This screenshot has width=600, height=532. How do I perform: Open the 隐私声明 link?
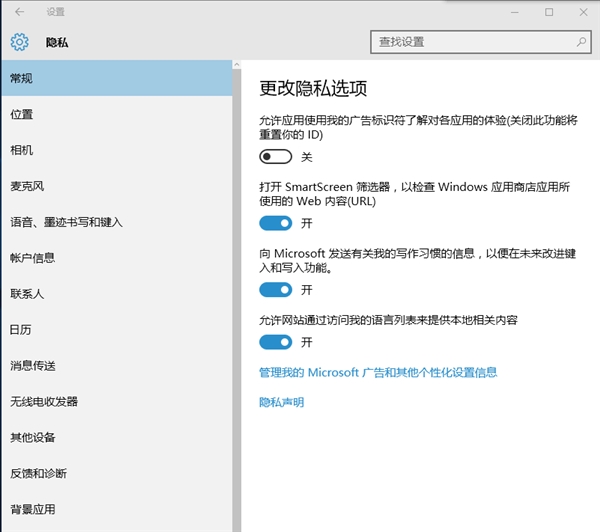[x=281, y=402]
